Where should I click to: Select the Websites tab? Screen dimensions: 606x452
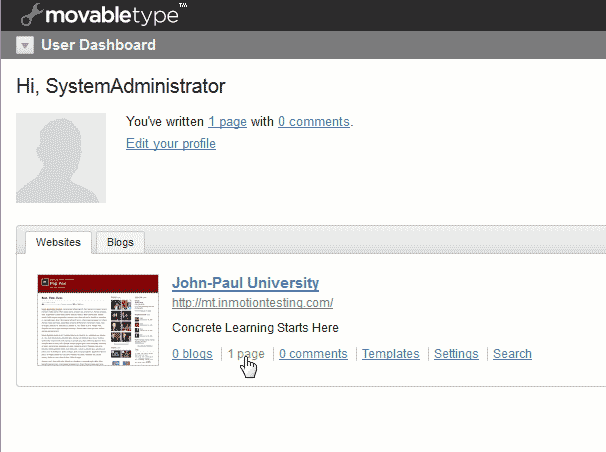click(x=58, y=242)
